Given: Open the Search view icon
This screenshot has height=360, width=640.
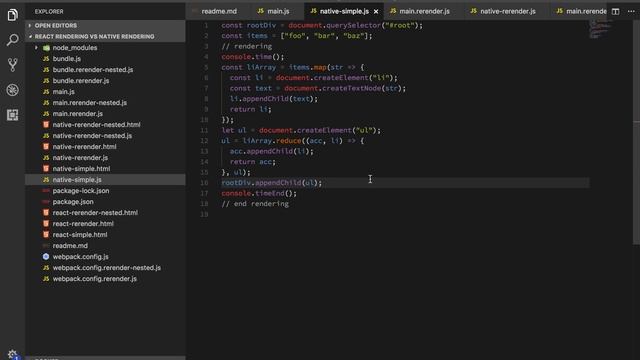Looking at the screenshot, I should coord(12,40).
